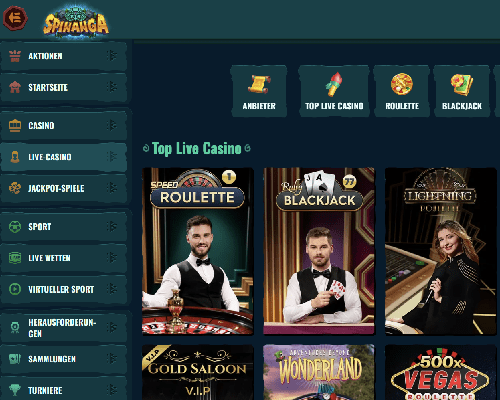Image resolution: width=500 pixels, height=400 pixels.
Task: Select the Anbieter scroll icon
Action: coord(259,84)
